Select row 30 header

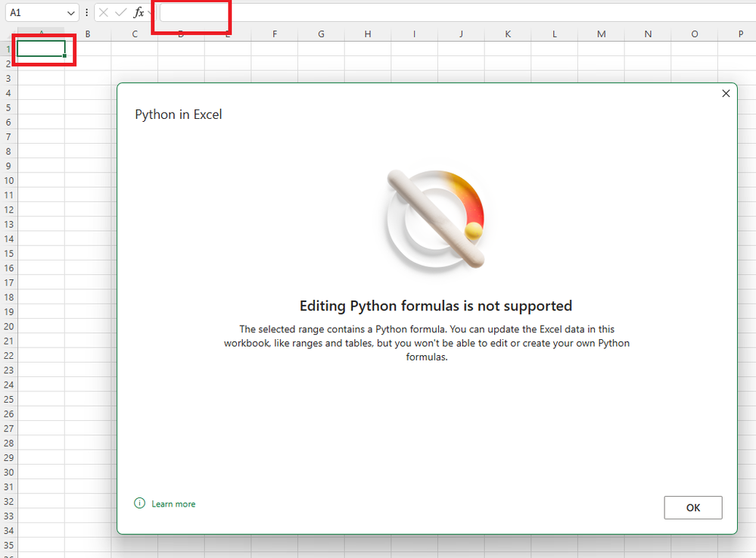(8, 472)
